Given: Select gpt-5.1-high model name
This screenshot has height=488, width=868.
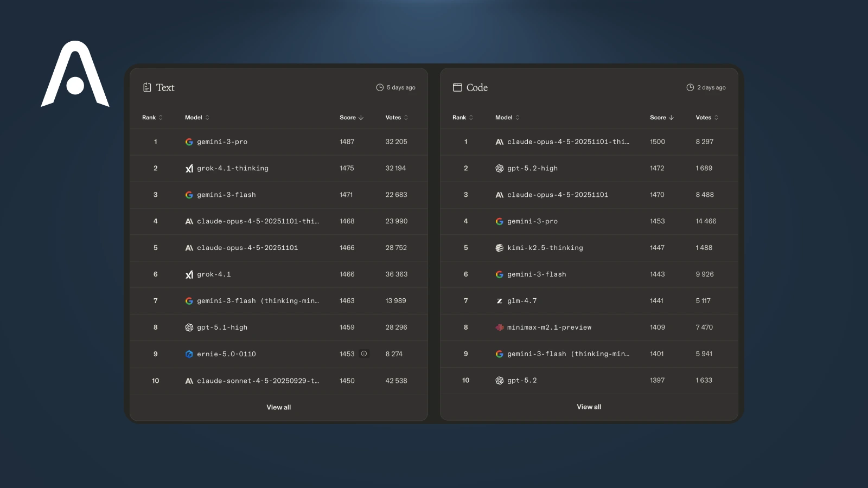Looking at the screenshot, I should pyautogui.click(x=222, y=328).
